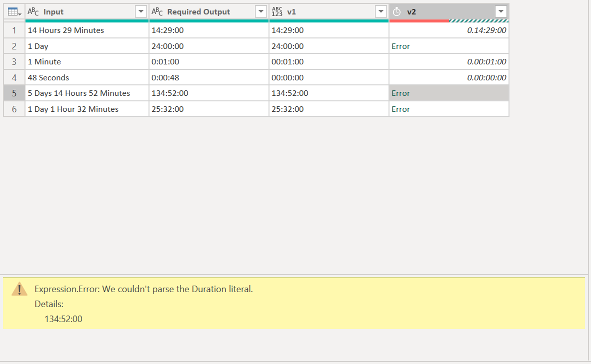The height and width of the screenshot is (364, 591).
Task: Click the text type icon of Required Output
Action: 157,11
